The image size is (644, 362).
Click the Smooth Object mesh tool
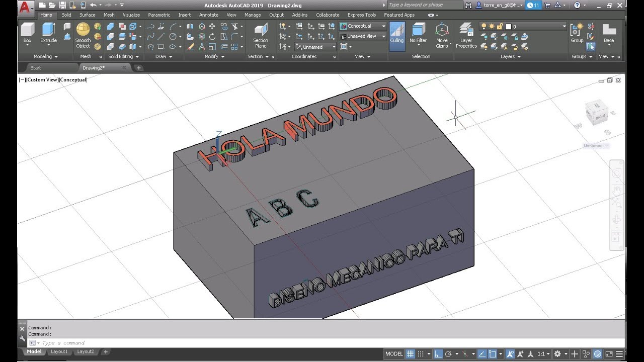tap(83, 35)
